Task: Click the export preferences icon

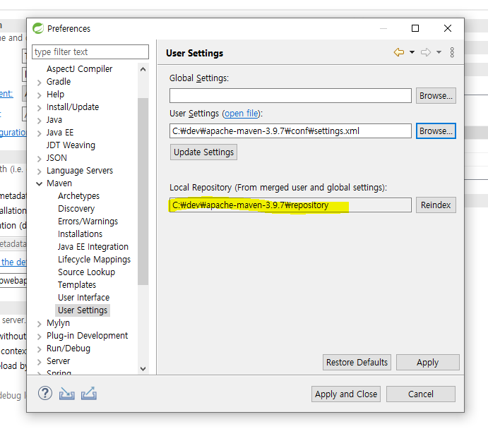Action: coord(88,394)
